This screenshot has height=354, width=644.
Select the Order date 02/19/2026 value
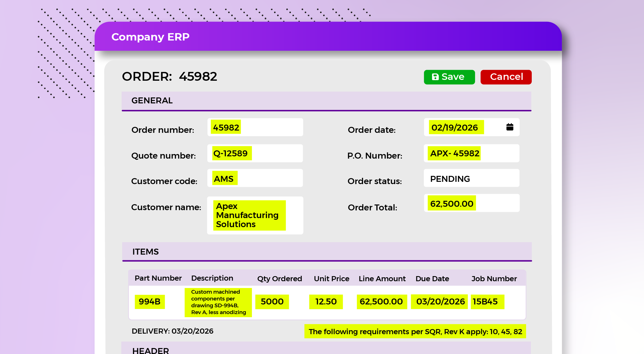pos(455,127)
